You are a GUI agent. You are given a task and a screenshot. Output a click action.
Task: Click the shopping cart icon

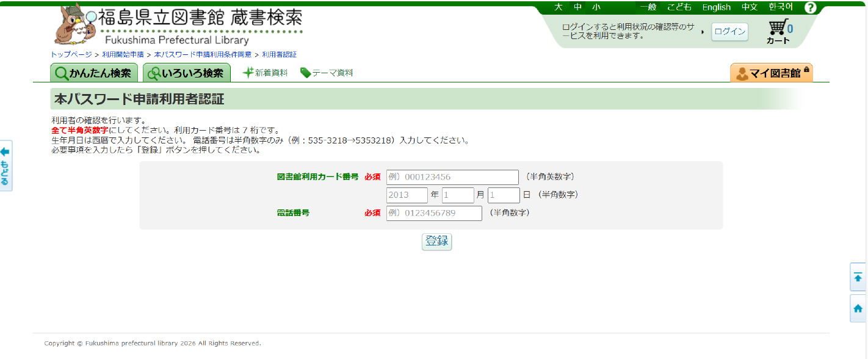(x=777, y=29)
